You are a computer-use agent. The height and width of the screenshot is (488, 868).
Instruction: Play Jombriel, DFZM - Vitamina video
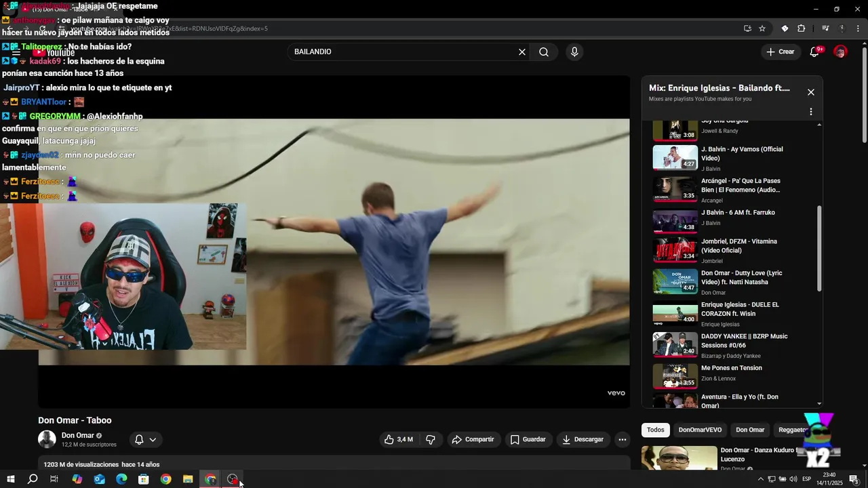(x=732, y=250)
